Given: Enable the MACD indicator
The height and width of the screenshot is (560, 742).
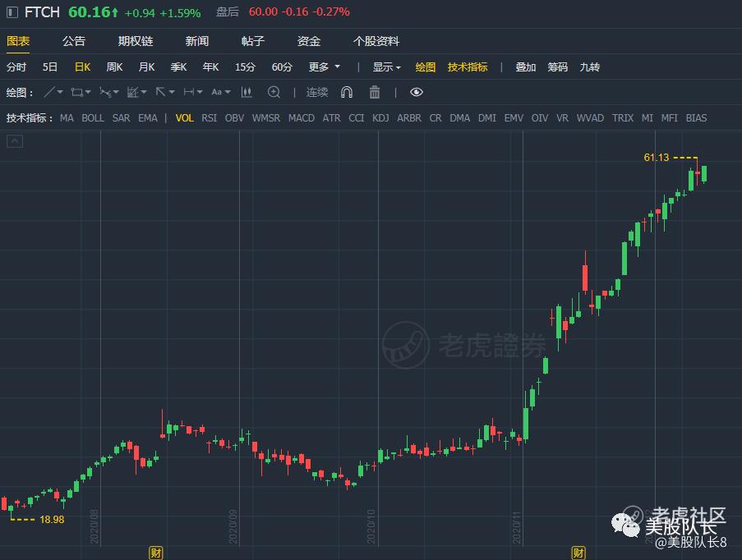Looking at the screenshot, I should [302, 117].
